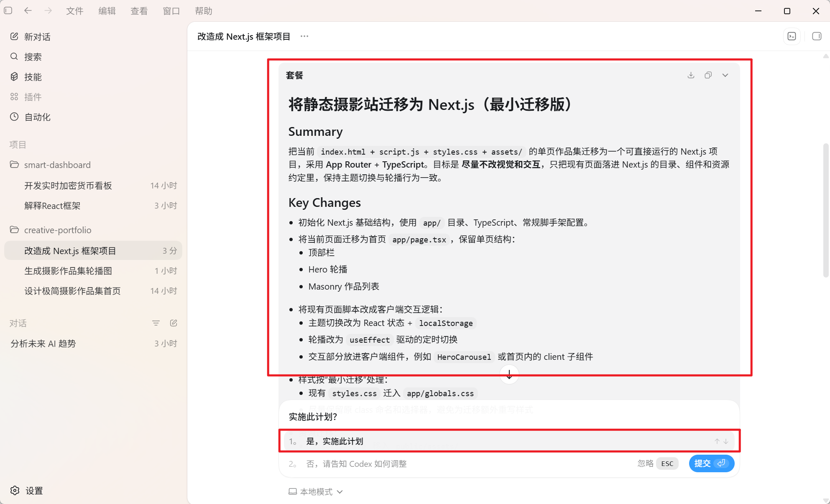
Task: Click the down arrow in option one
Action: (726, 441)
